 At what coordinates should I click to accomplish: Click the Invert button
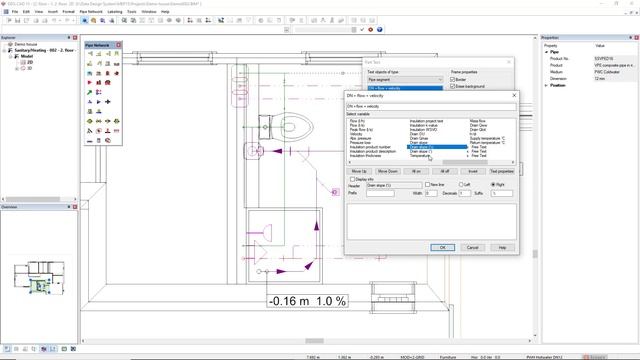(473, 171)
